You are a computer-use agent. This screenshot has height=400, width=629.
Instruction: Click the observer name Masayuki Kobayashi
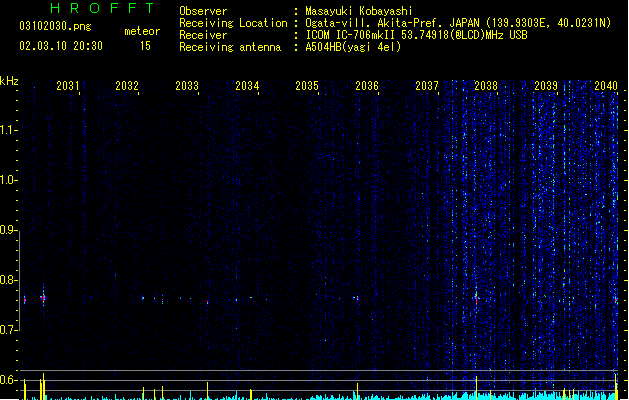359,11
